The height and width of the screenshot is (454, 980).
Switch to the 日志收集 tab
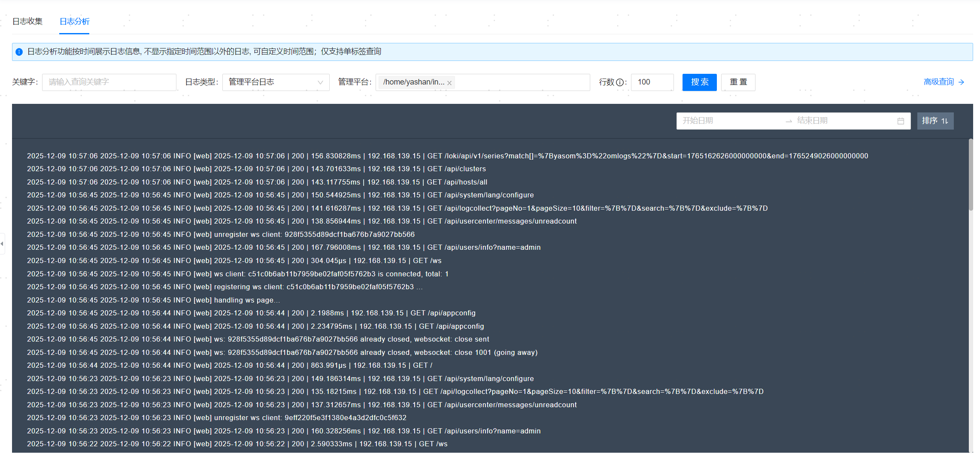click(27, 21)
